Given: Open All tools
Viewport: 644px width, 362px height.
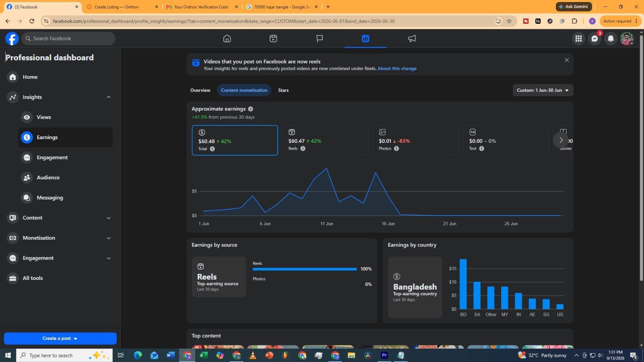Looking at the screenshot, I should [x=60, y=278].
